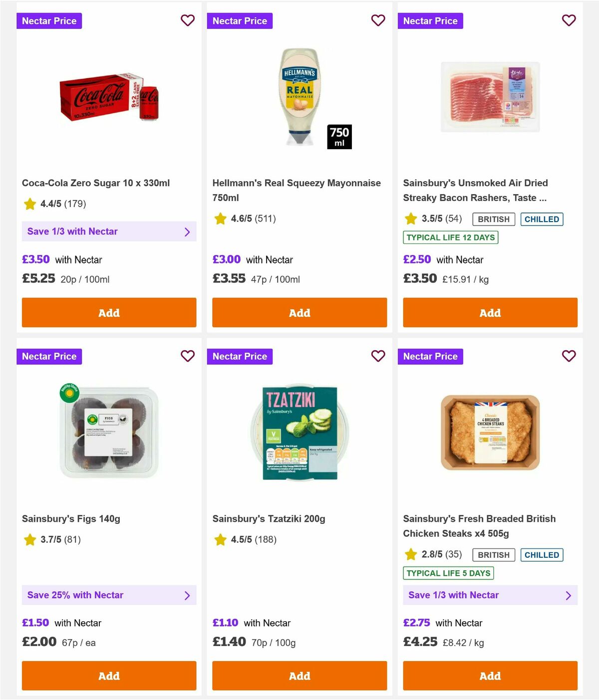Expand Save 1/3 with Nectar on Chicken Steaks
Viewport: 599px width, 700px height.
[x=490, y=595]
